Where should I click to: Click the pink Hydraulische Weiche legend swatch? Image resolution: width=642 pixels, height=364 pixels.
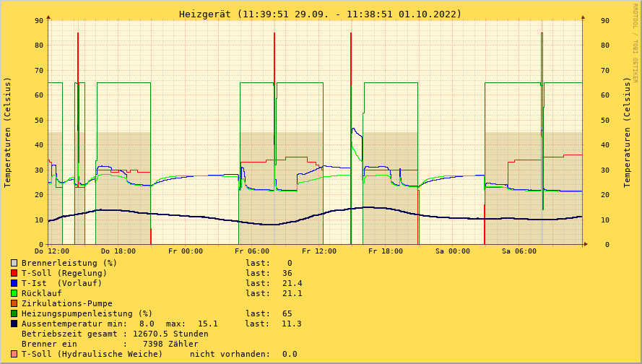tap(14, 354)
